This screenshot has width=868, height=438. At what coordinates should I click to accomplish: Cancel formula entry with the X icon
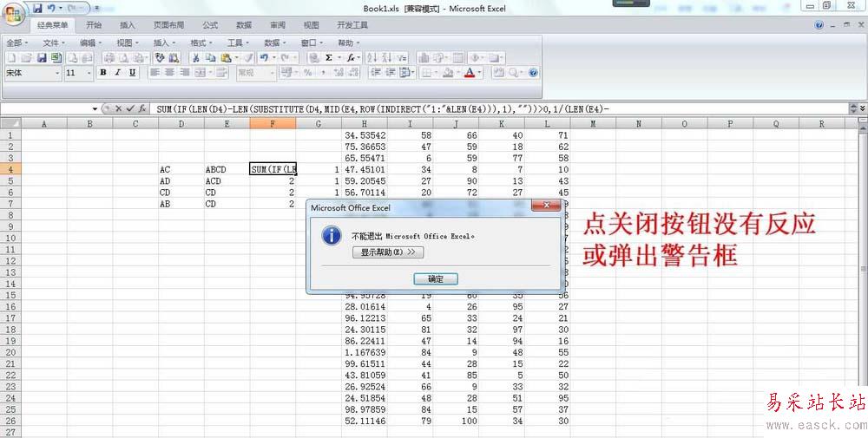coord(118,109)
